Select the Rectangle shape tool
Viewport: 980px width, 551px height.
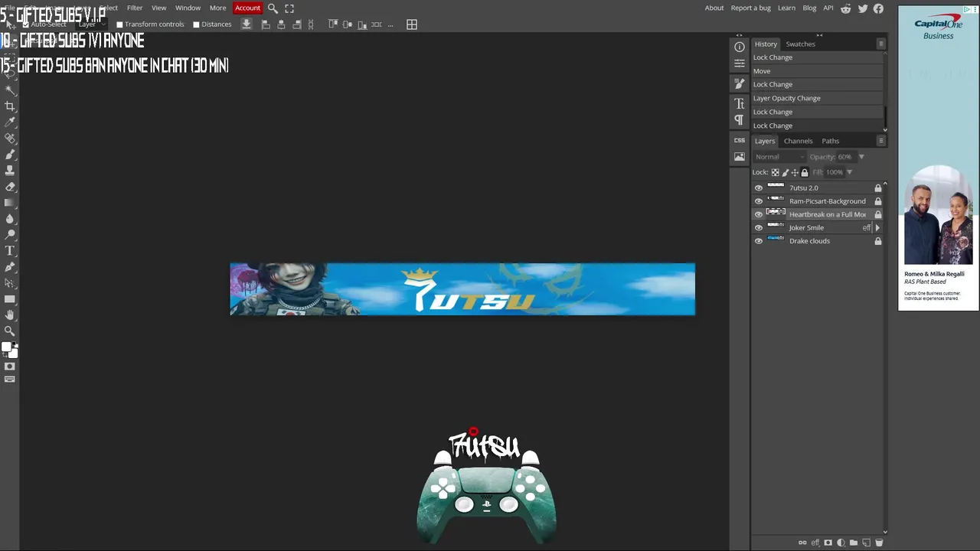pos(10,299)
